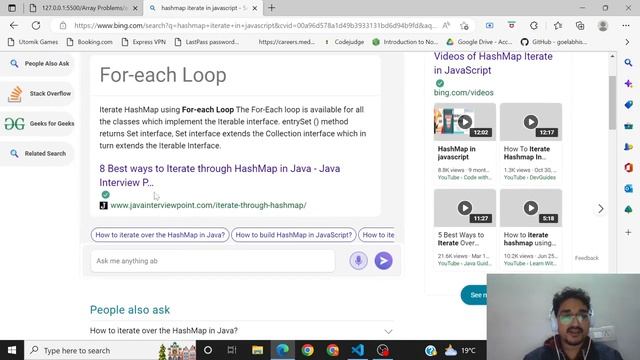The height and width of the screenshot is (360, 640).
Task: Open a new browser tab
Action: point(271,8)
